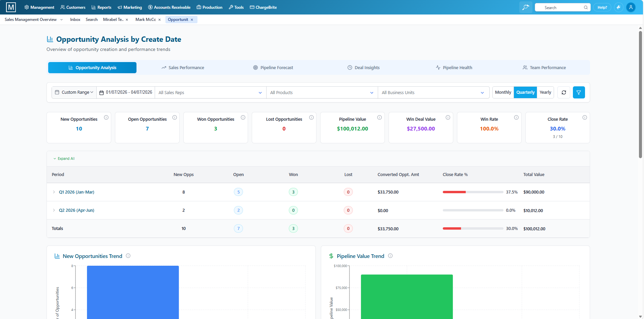Image resolution: width=644 pixels, height=319 pixels.
Task: Open the All Products dropdown
Action: [322, 92]
